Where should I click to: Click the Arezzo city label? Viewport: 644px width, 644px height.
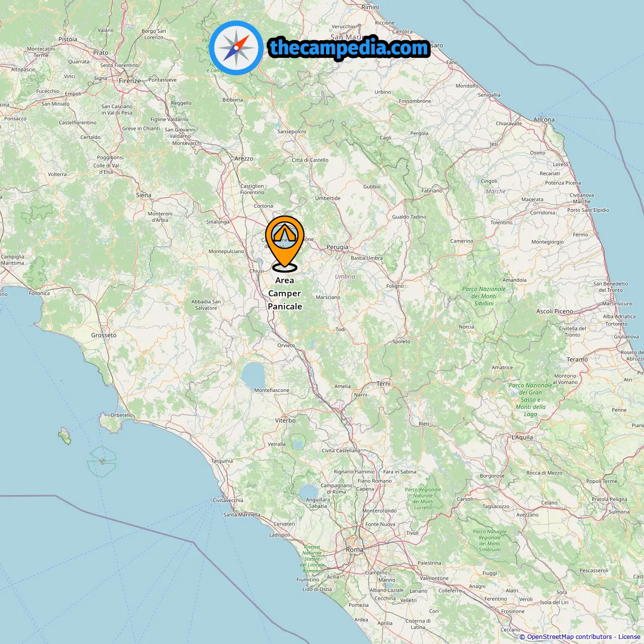[x=244, y=158]
